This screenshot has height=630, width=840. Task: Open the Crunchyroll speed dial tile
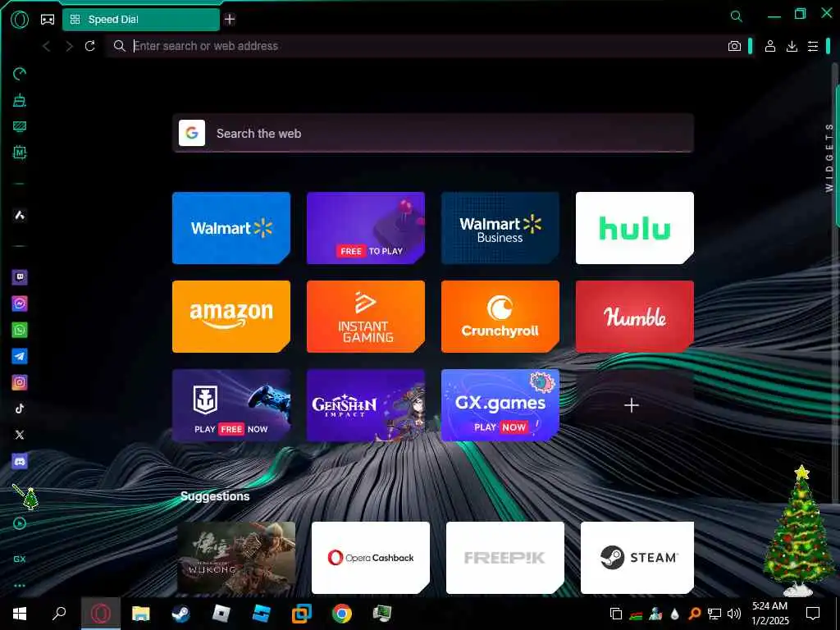500,317
